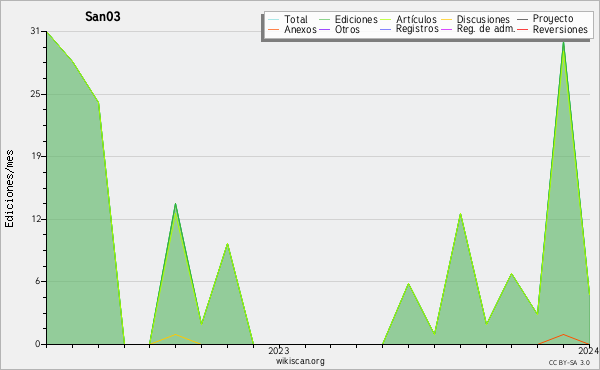
Task: Click the 2024 x-axis label
Action: [589, 350]
